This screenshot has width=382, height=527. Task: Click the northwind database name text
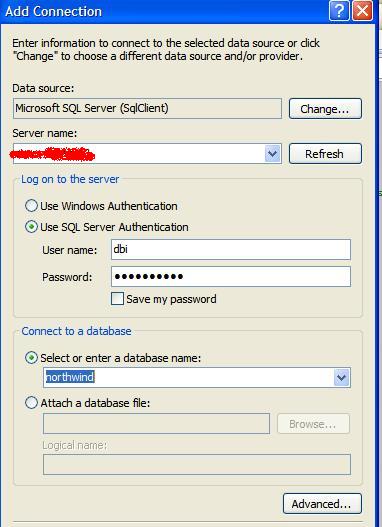pyautogui.click(x=70, y=377)
